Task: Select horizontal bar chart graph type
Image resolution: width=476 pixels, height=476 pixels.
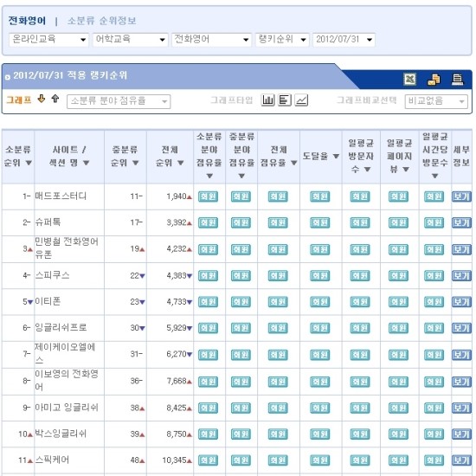Action: coord(285,100)
